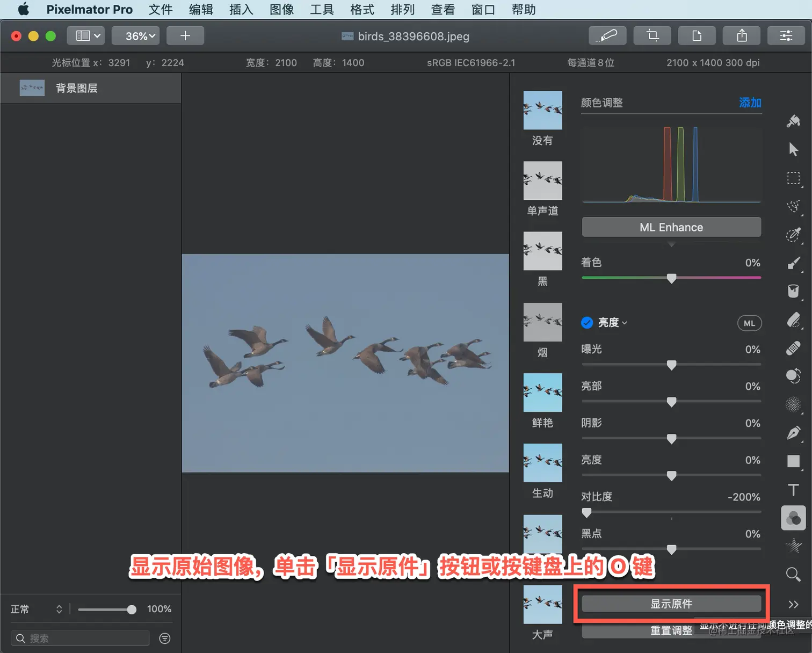
Task: Apply the 生动 preset thumbnail
Action: tap(543, 463)
